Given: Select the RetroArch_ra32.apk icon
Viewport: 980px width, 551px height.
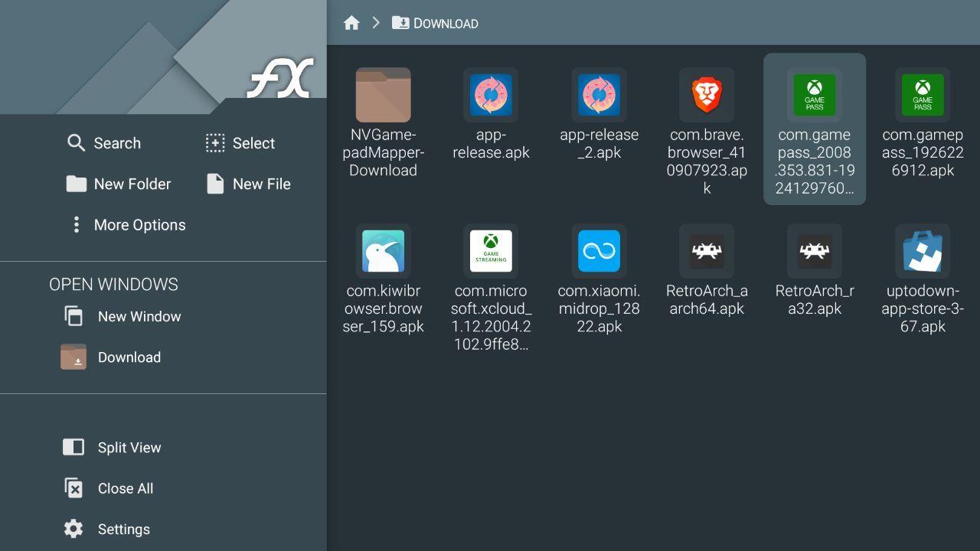Looking at the screenshot, I should coord(815,251).
